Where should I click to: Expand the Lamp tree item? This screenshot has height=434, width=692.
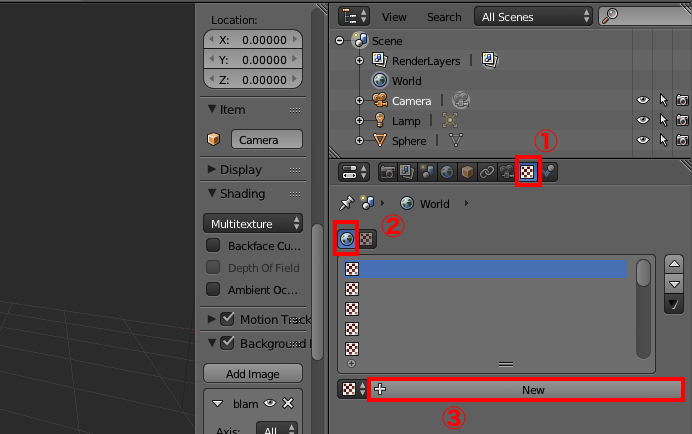[359, 121]
